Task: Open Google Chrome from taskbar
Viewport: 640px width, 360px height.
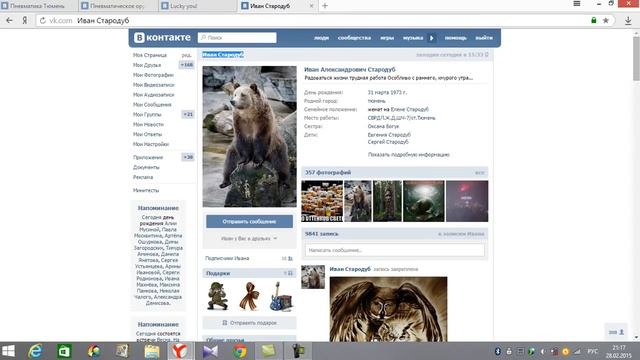Action: tap(240, 351)
